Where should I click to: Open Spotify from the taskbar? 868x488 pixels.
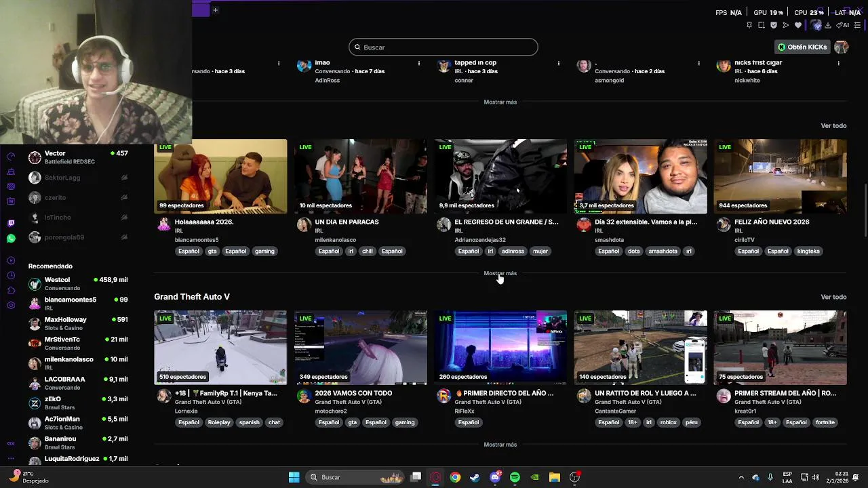tap(515, 477)
